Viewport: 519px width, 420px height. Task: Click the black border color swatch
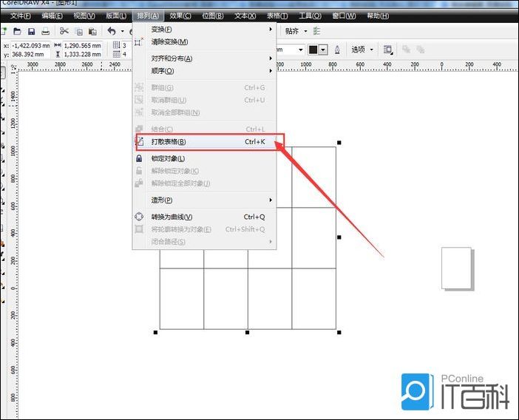[313, 50]
